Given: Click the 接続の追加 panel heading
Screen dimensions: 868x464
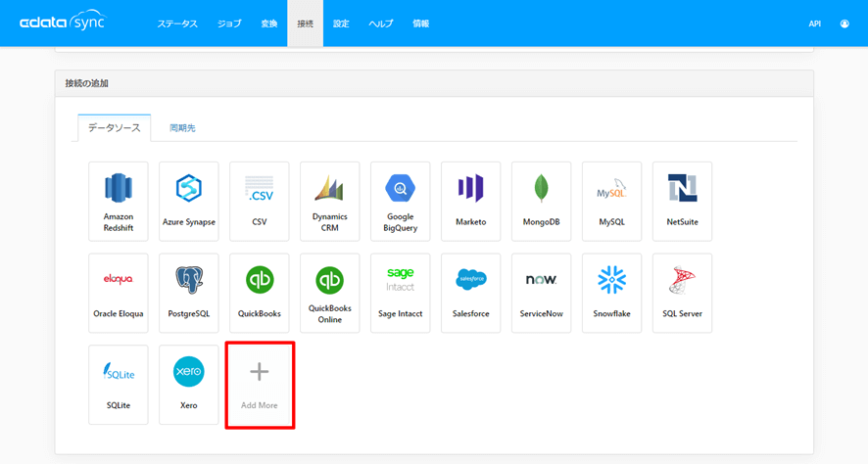Looking at the screenshot, I should (x=87, y=83).
